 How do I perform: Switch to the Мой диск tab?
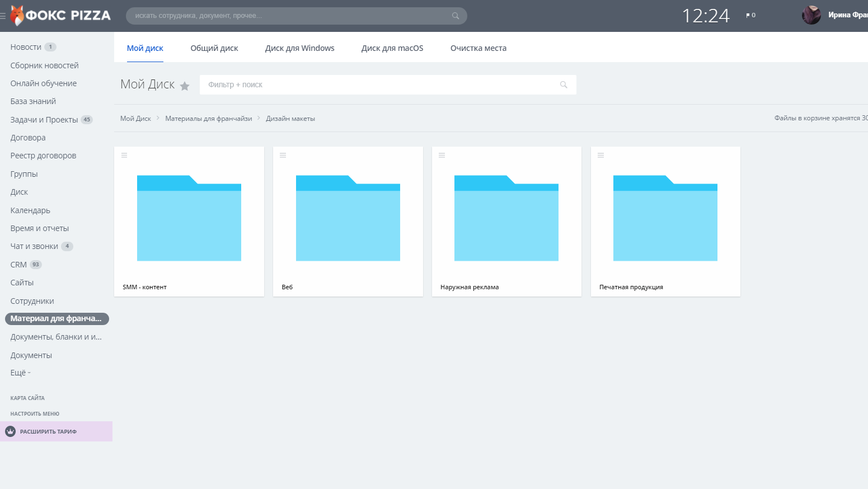click(x=145, y=48)
